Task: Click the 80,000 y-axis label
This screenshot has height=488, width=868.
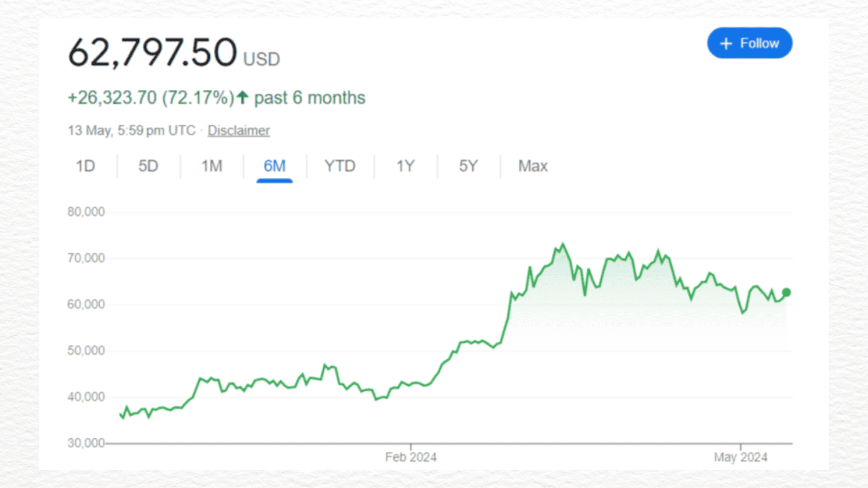Action: (86, 212)
